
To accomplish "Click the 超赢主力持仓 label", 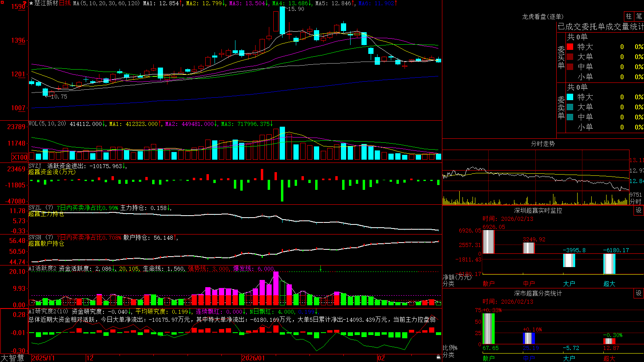I will pos(46,214).
